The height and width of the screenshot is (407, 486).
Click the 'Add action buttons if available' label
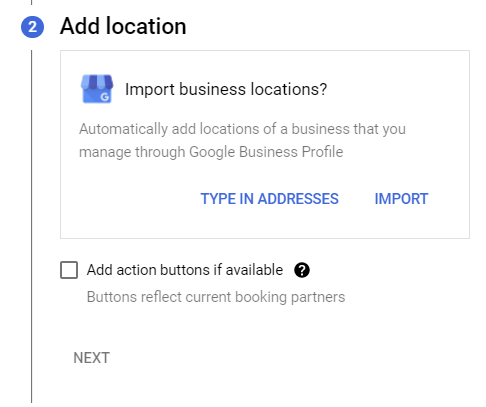pyautogui.click(x=185, y=270)
